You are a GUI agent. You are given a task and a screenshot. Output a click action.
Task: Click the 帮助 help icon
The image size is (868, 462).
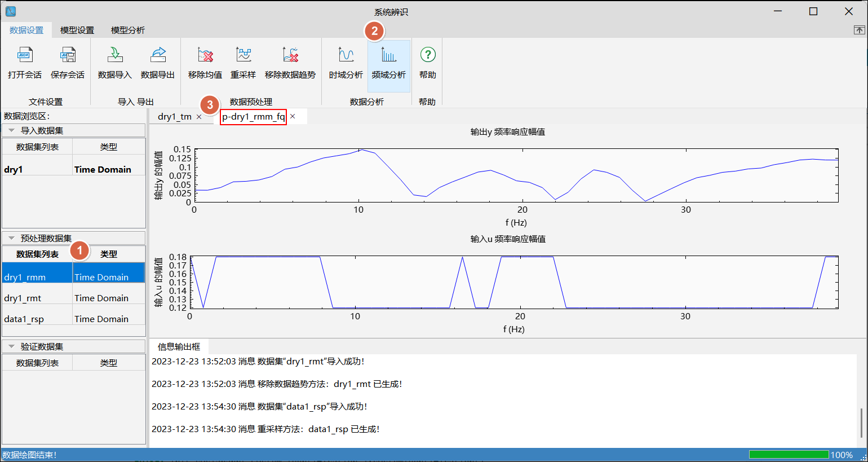428,55
